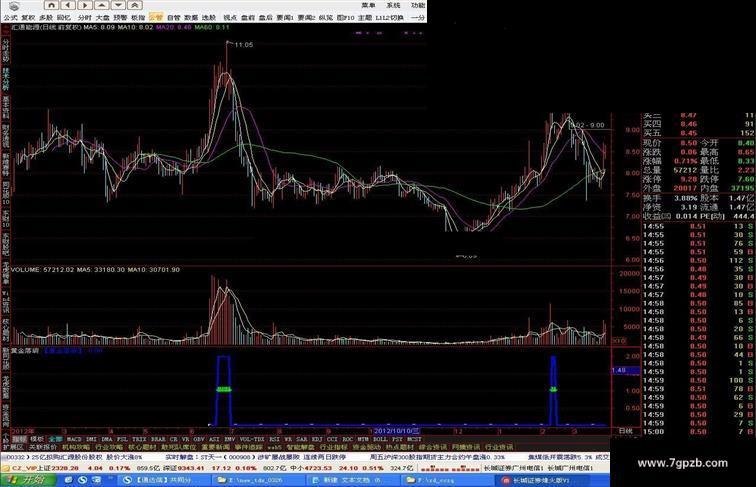The width and height of the screenshot is (756, 487).
Task: Click the down arrow button in toolbar
Action: (x=118, y=5)
